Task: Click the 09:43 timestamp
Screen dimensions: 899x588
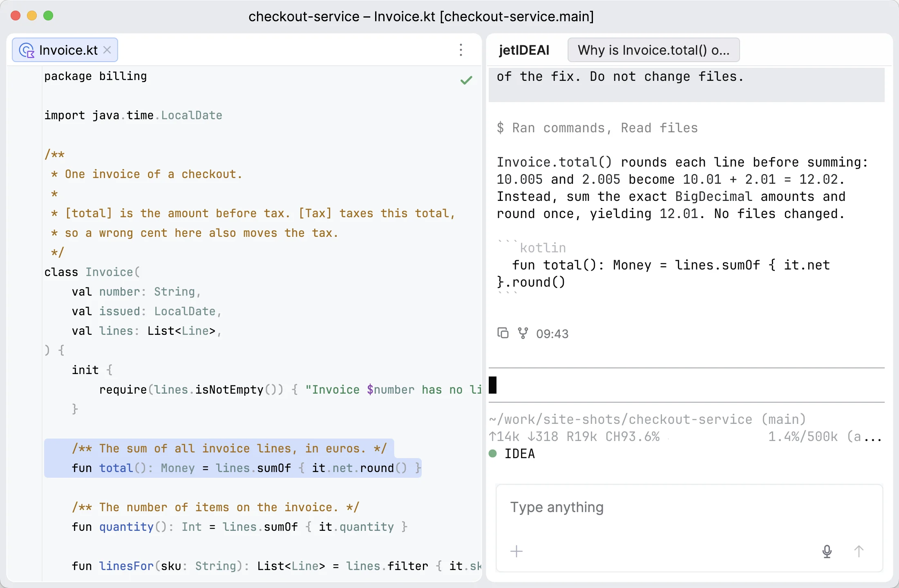Action: [552, 334]
